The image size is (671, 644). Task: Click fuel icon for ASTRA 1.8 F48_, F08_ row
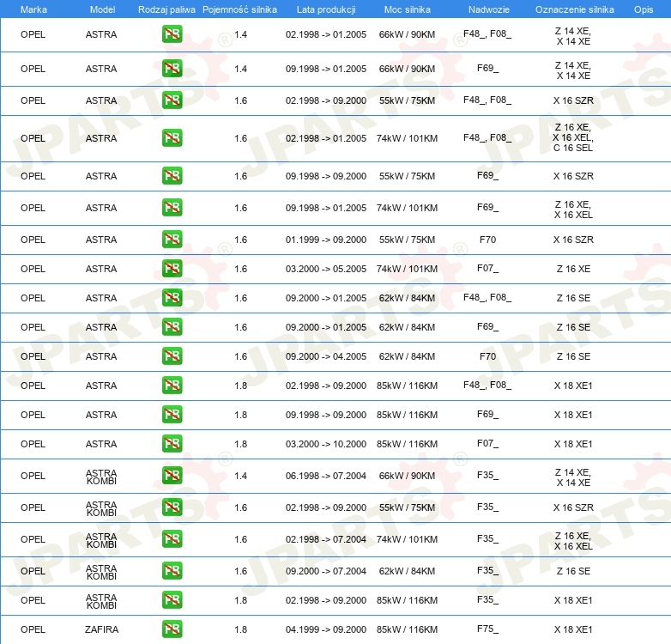(172, 386)
